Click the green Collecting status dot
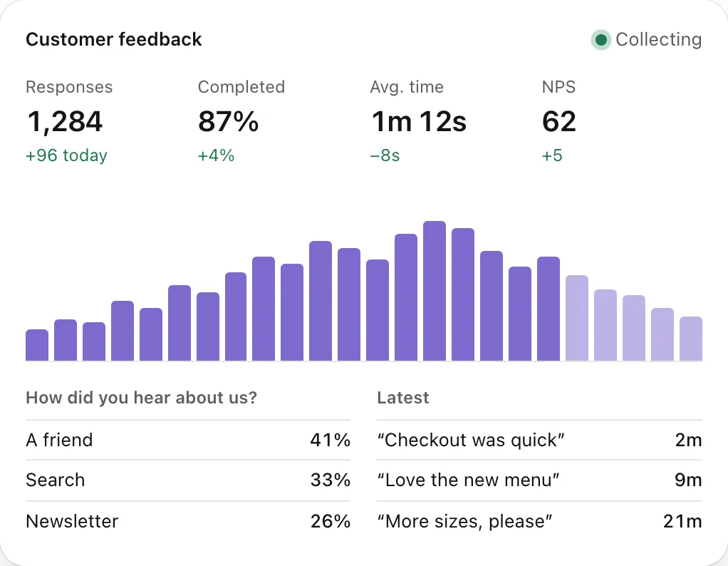This screenshot has height=566, width=728. 600,40
